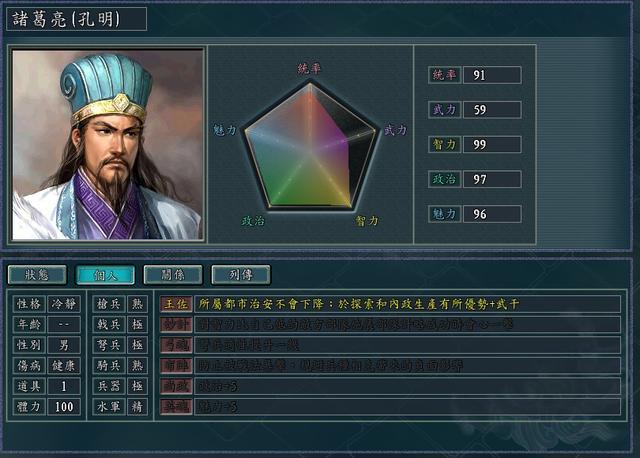Select the dimmed 妙計 skill tag

pos(176,325)
